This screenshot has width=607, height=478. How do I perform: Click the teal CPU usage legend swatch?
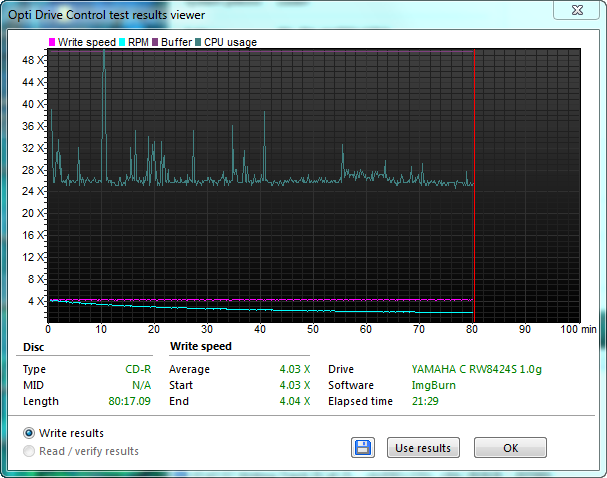198,42
